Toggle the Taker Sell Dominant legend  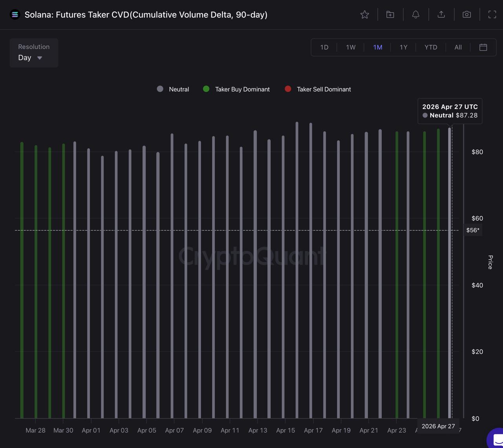[x=323, y=89]
